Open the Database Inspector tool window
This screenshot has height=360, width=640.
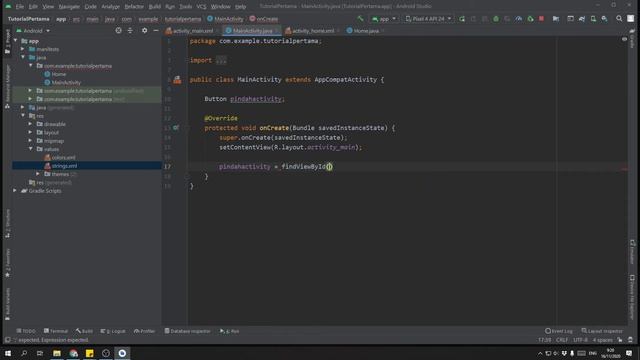pos(187,331)
